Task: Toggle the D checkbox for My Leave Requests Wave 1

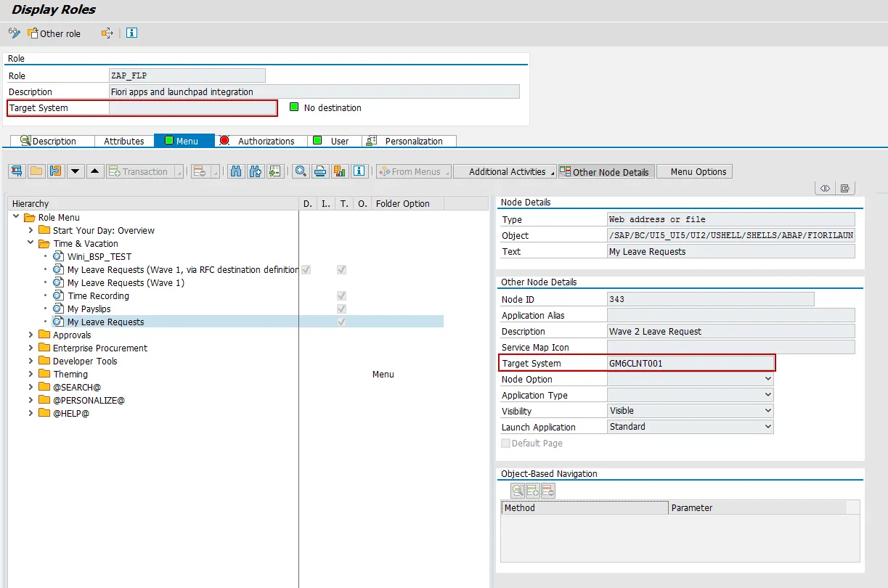Action: [x=306, y=269]
